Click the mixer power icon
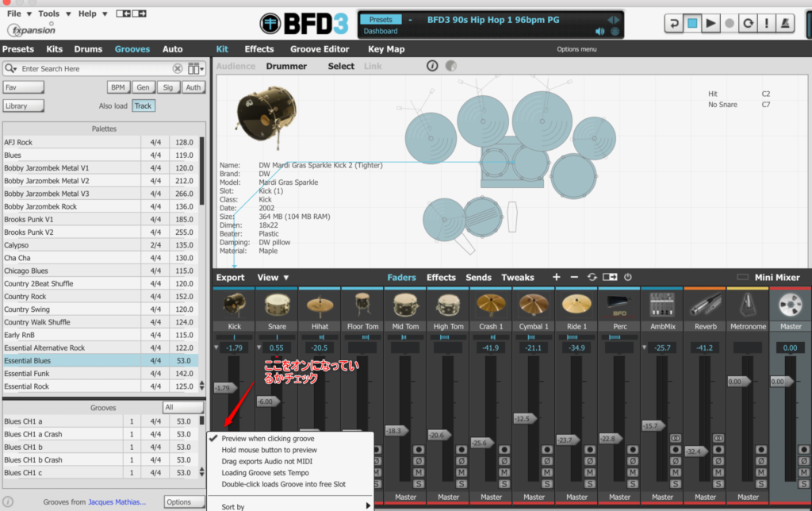 627,277
